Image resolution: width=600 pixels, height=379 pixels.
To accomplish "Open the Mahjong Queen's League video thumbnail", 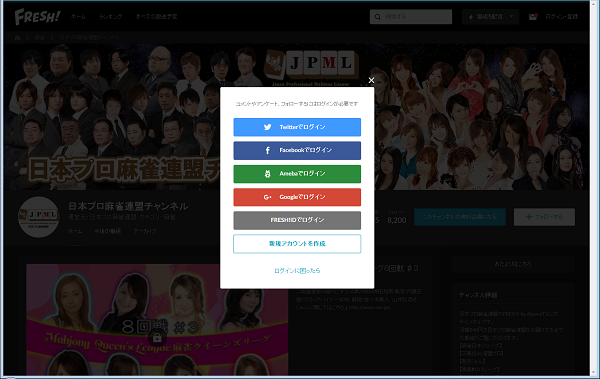I will point(157,320).
